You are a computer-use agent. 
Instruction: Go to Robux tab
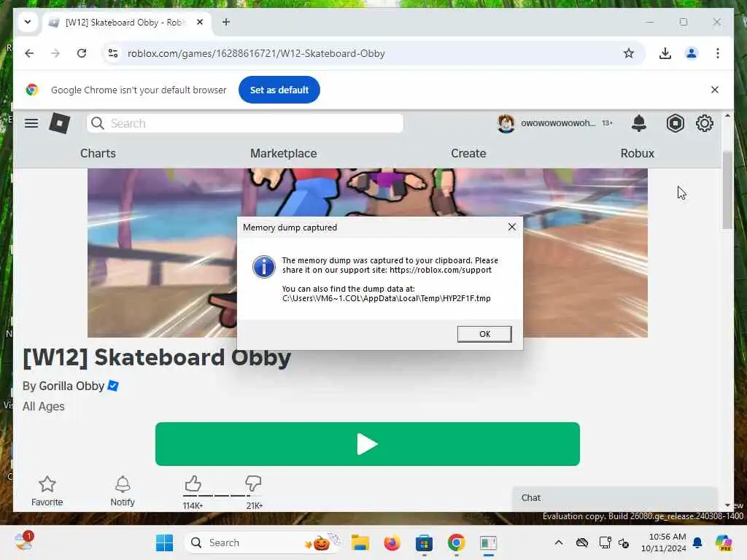pos(637,153)
